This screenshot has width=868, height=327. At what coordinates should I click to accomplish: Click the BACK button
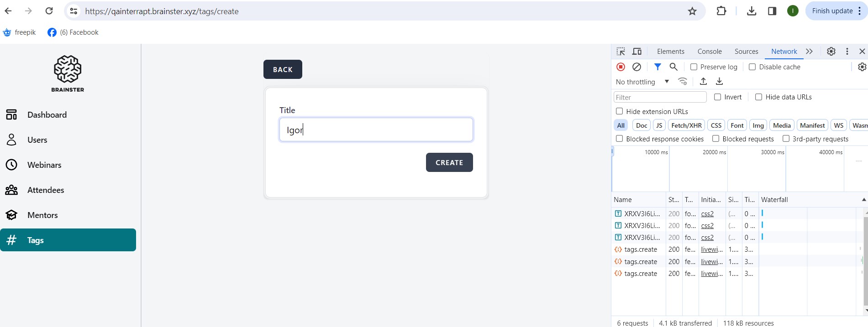(283, 69)
